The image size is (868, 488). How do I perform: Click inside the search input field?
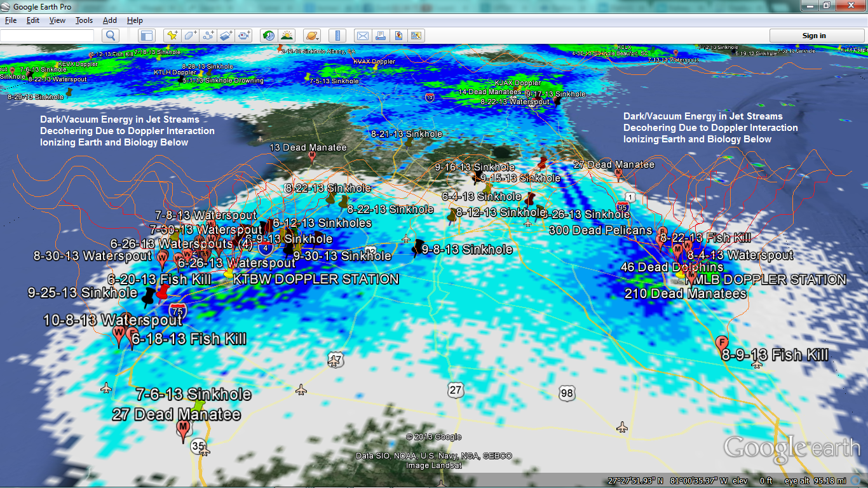pyautogui.click(x=47, y=36)
